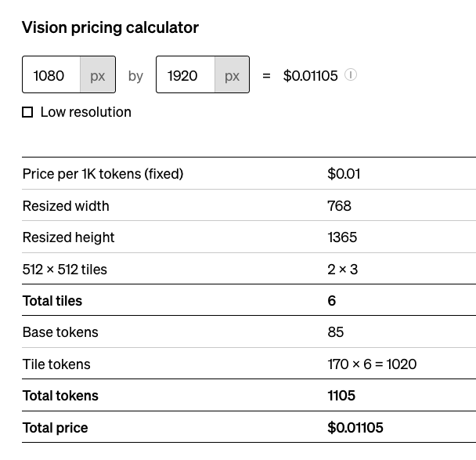
Task: Select the 512 × 512 tiles row label
Action: (x=65, y=270)
